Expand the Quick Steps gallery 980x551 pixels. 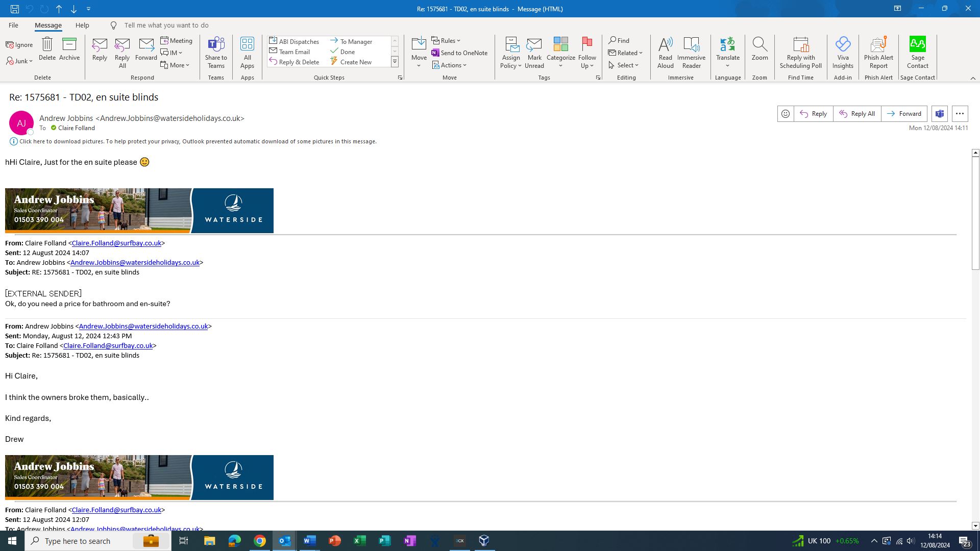(395, 62)
